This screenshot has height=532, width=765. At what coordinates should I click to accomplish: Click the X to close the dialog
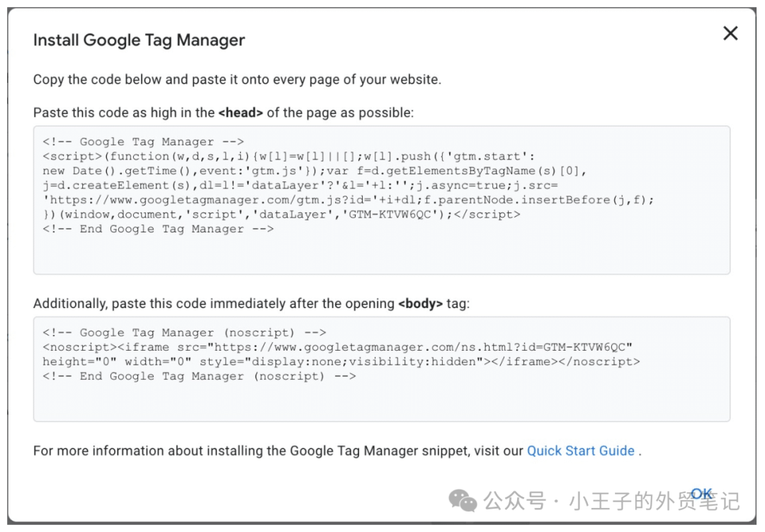pos(730,33)
